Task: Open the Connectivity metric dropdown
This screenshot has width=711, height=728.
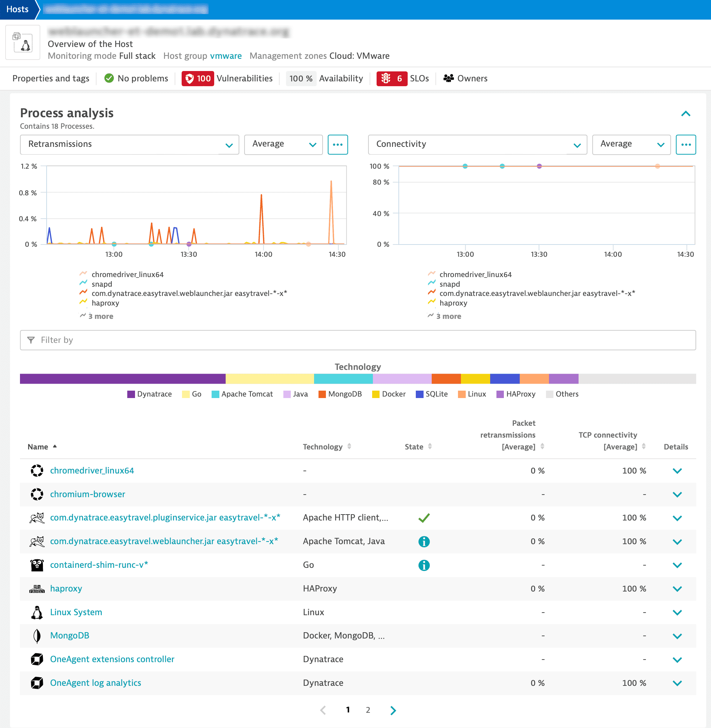Action: coord(477,145)
